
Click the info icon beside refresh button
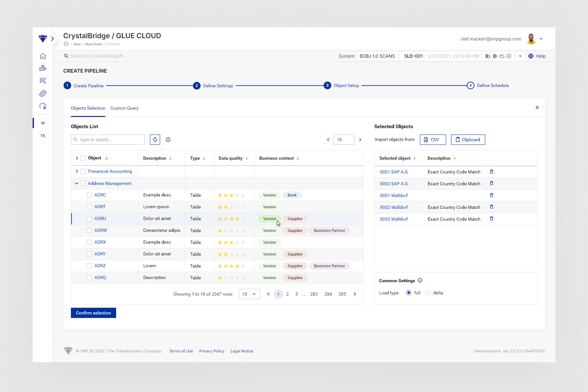tap(168, 140)
